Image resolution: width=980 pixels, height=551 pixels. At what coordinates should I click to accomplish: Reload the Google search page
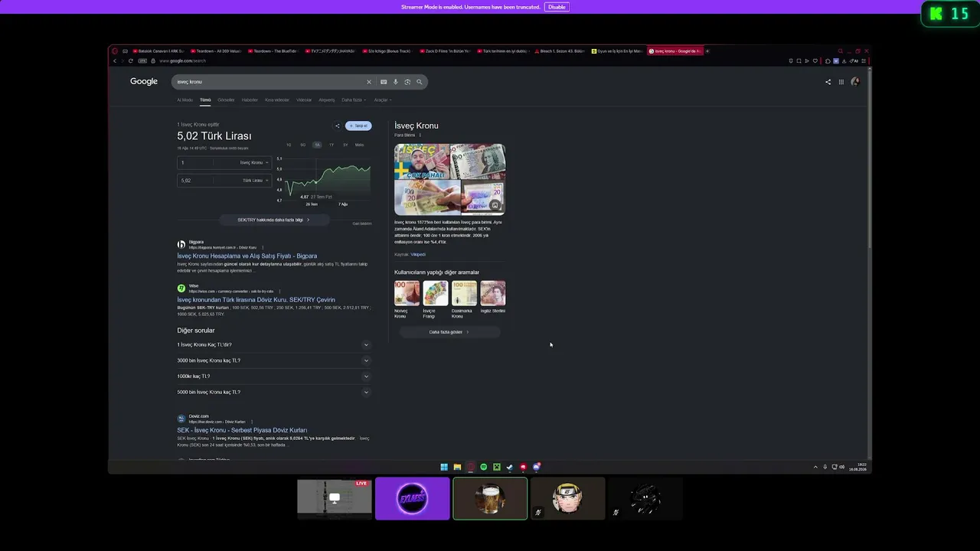131,60
